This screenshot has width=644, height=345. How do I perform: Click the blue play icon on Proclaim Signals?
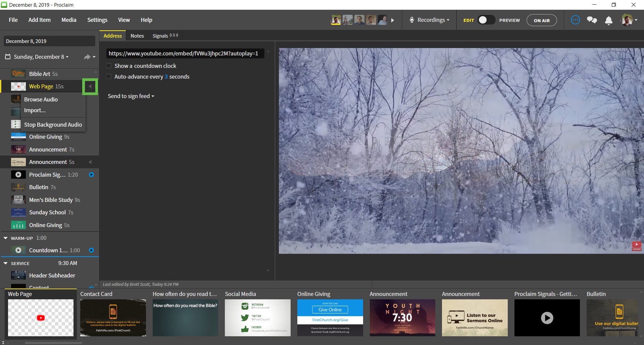(91, 175)
